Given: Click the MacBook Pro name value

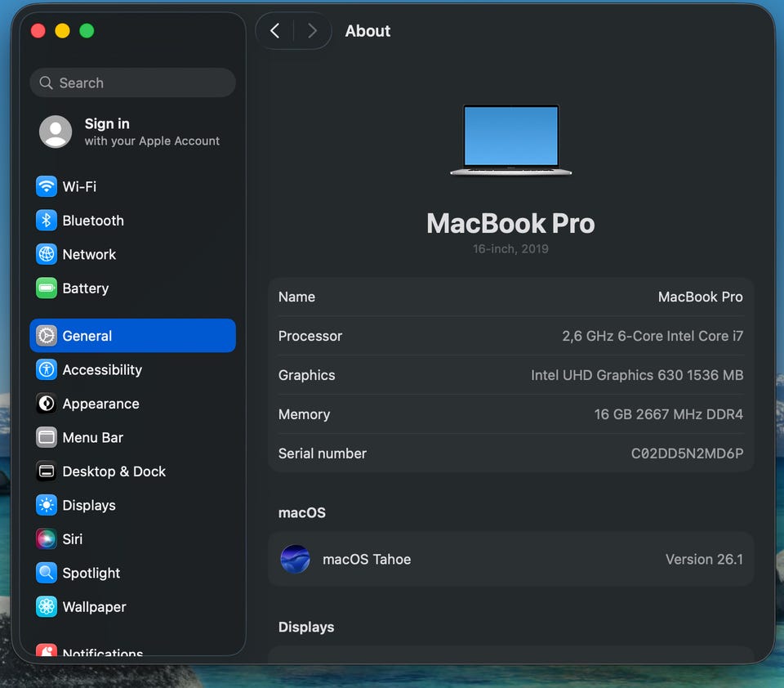Looking at the screenshot, I should pyautogui.click(x=700, y=297).
